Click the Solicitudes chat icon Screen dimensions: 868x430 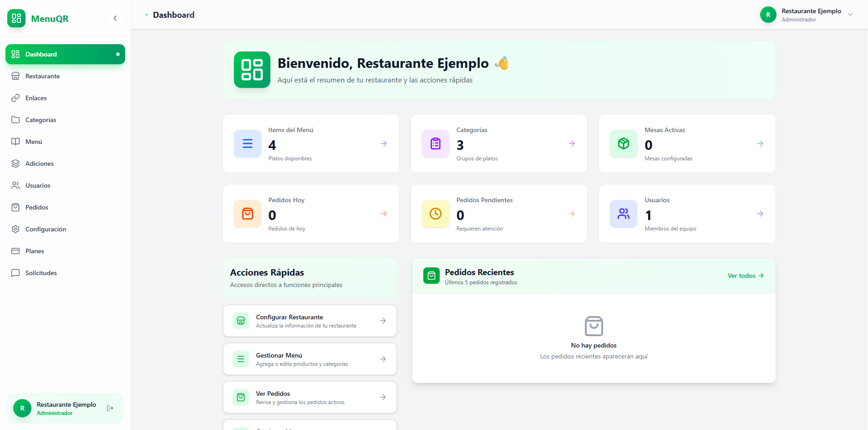pyautogui.click(x=15, y=273)
